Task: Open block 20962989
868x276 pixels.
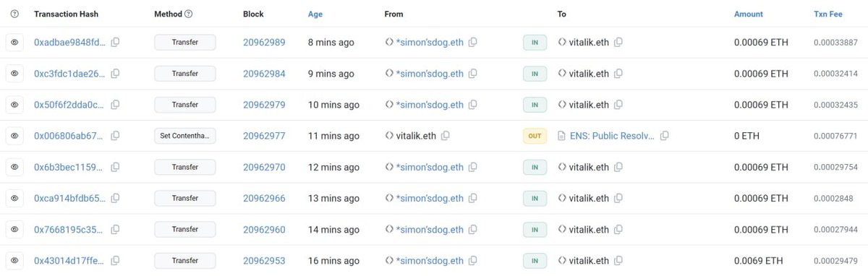Action: 264,43
